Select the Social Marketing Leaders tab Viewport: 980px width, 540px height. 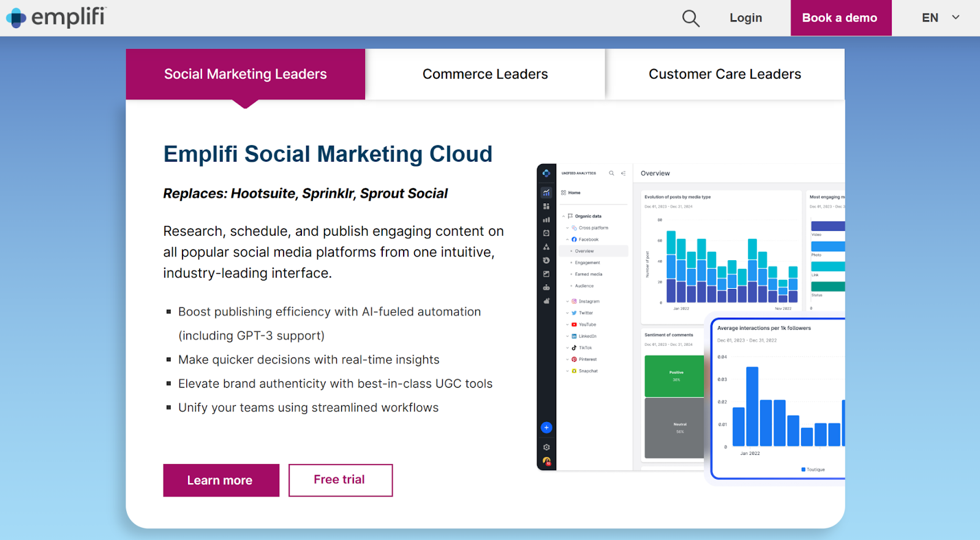pyautogui.click(x=245, y=74)
